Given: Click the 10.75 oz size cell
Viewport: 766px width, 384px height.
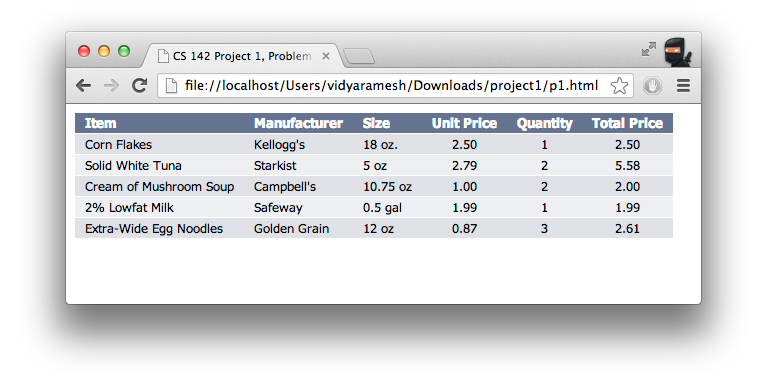Looking at the screenshot, I should [x=387, y=187].
